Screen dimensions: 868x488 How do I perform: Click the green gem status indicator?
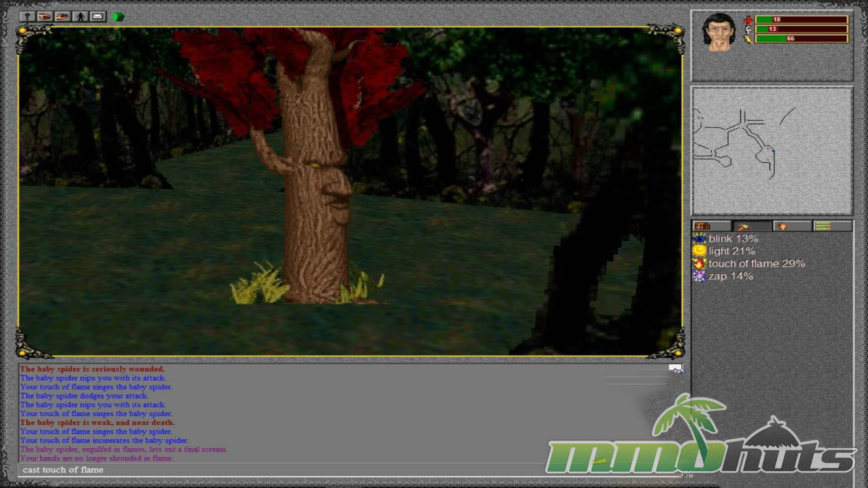118,17
